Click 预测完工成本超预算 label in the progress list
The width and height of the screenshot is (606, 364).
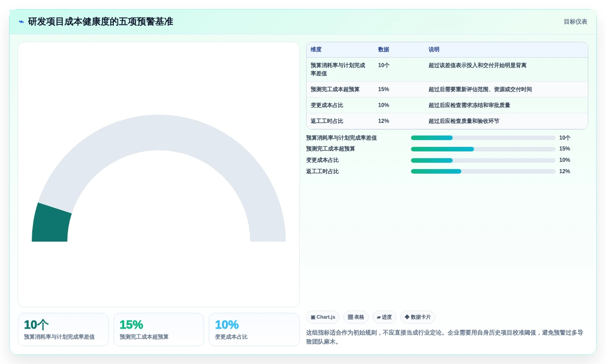tap(331, 149)
